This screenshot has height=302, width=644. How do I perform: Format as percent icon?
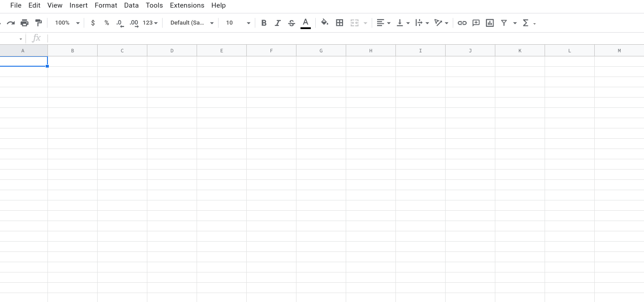pyautogui.click(x=107, y=23)
